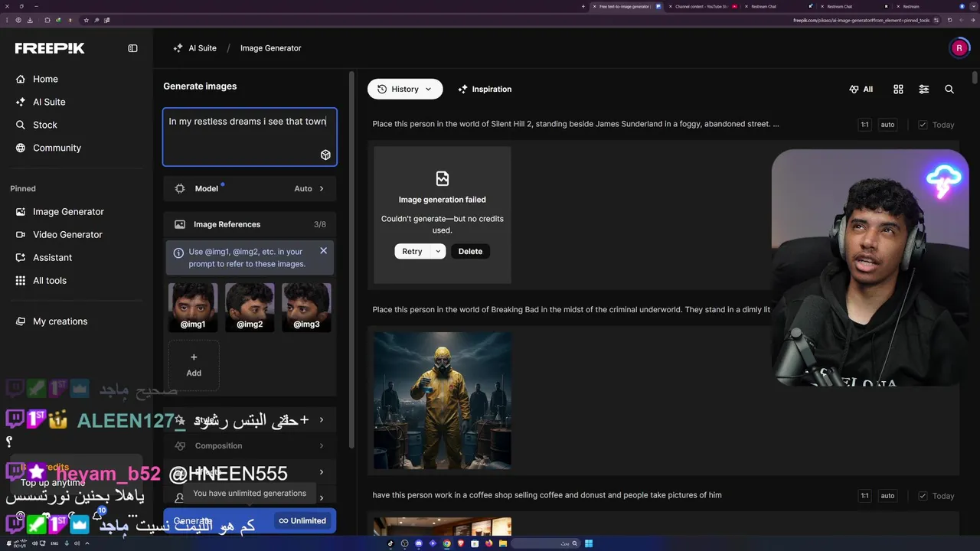Click the Breaking Bad prompt text

click(571, 310)
